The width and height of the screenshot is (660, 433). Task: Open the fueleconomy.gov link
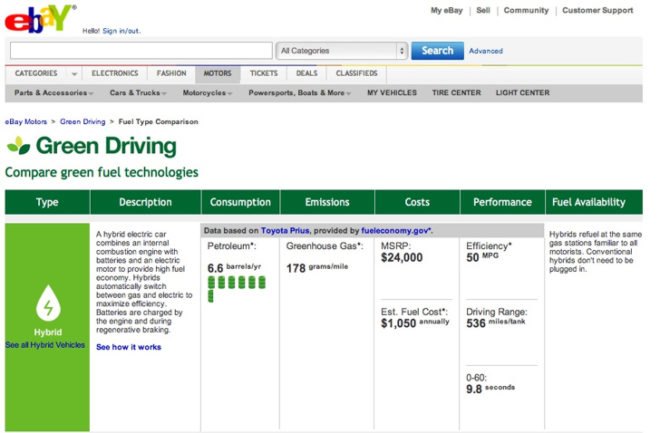pyautogui.click(x=396, y=231)
